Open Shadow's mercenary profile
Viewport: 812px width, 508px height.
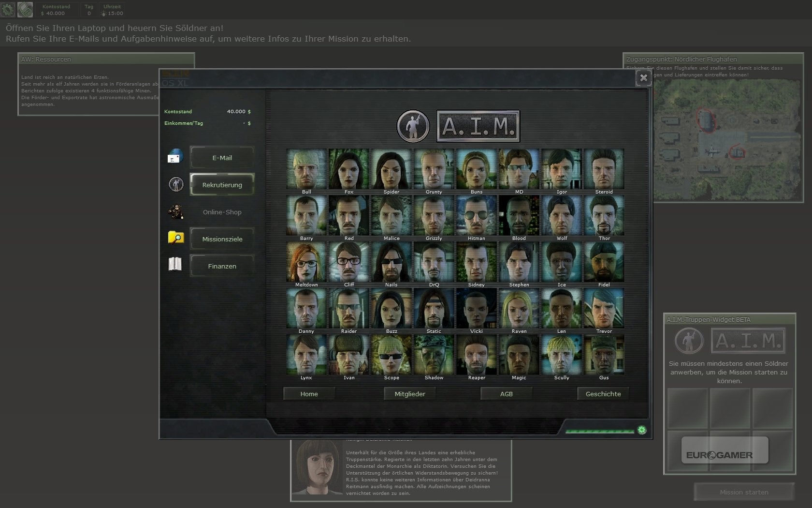[x=434, y=355]
